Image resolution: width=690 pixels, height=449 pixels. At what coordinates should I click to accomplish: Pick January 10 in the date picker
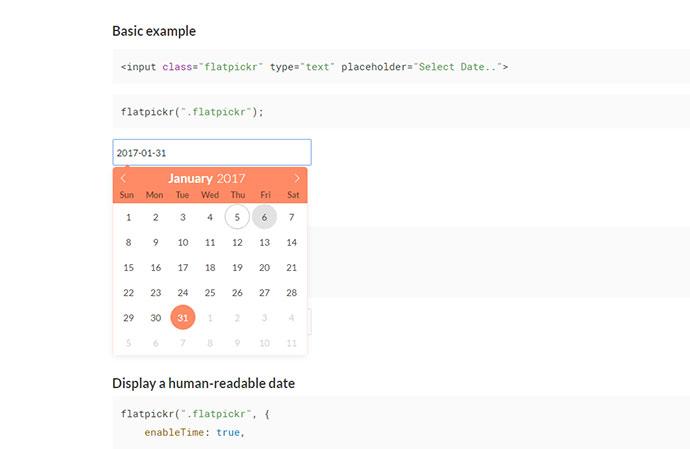(183, 242)
